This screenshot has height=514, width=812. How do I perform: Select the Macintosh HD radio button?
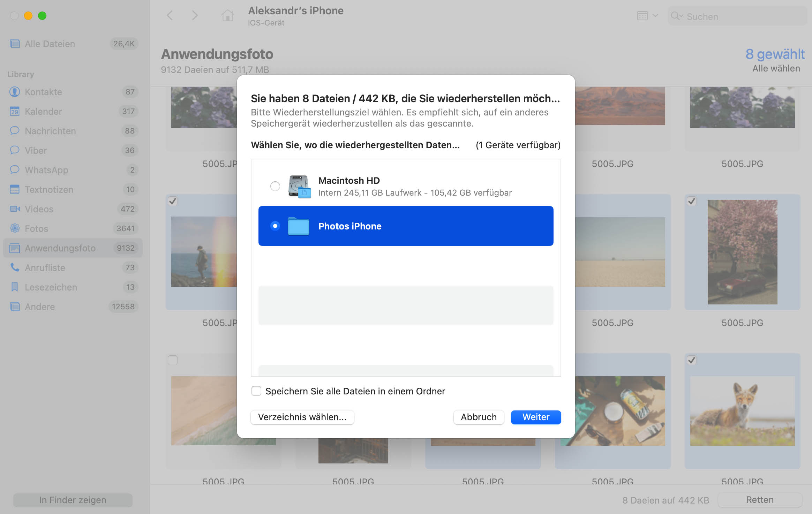[275, 186]
